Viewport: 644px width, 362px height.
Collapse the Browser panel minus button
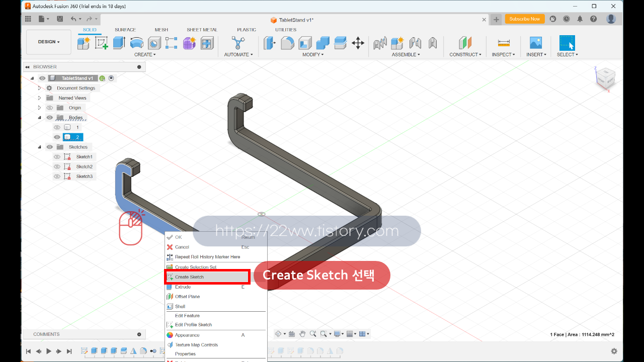point(139,67)
